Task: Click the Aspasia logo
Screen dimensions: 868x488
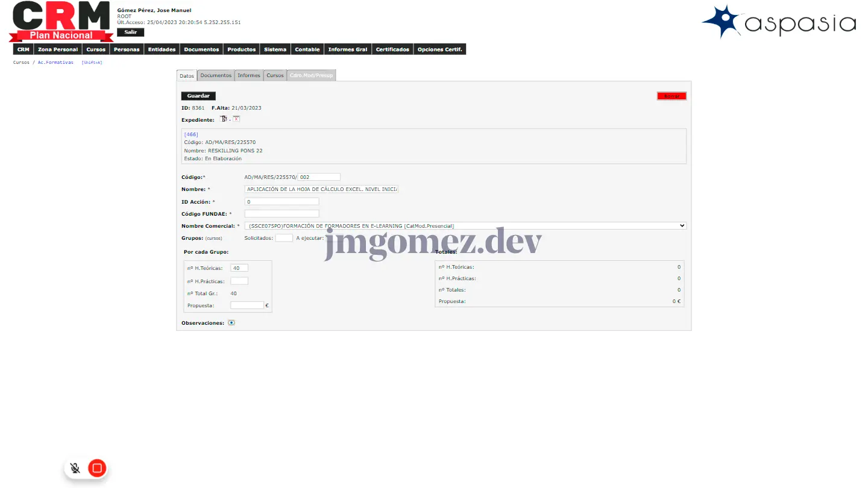Action: [779, 22]
